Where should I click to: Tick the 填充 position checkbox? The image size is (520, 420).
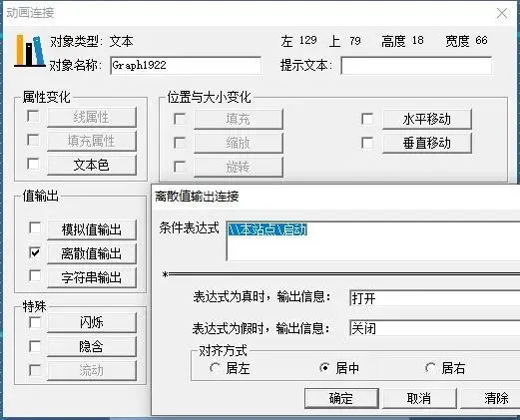pos(180,119)
